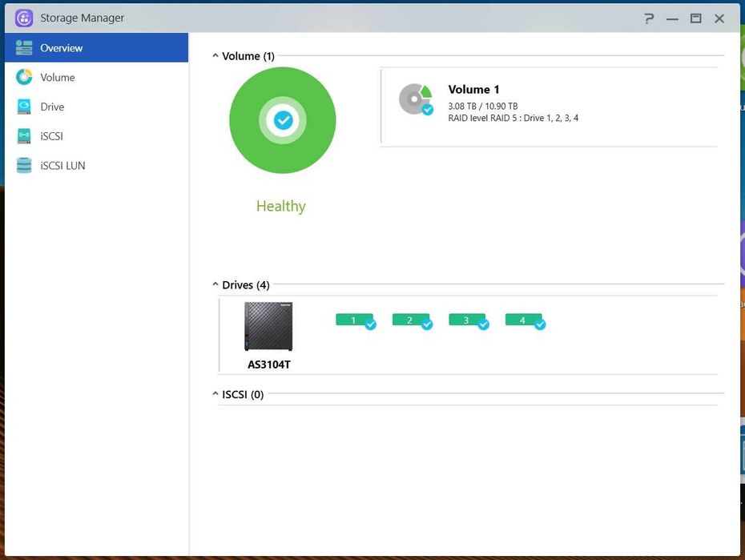745x560 pixels.
Task: Collapse the ISCSI (0) section
Action: [215, 393]
